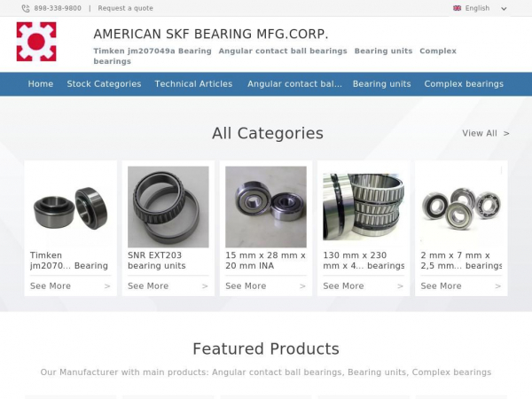This screenshot has height=399, width=532.
Task: Click View All categories link
Action: pos(480,133)
